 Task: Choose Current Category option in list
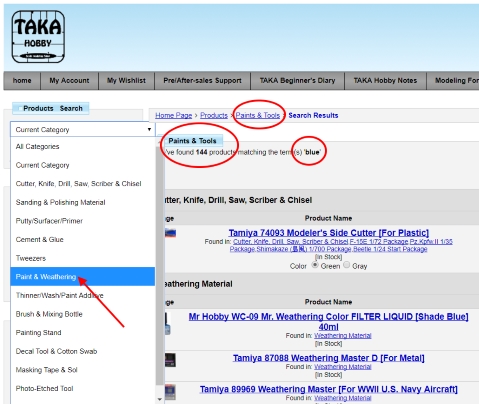click(x=83, y=165)
